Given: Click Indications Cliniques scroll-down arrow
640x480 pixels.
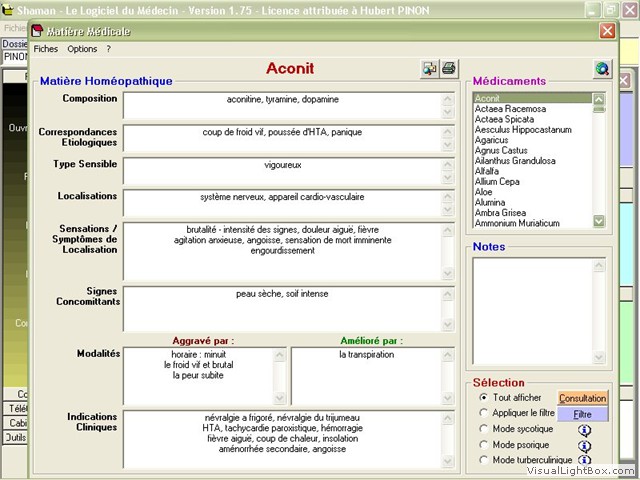Looking at the screenshot, I should (x=448, y=461).
